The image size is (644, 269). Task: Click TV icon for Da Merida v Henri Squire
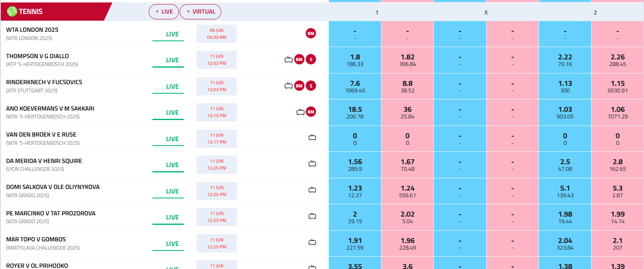(312, 164)
